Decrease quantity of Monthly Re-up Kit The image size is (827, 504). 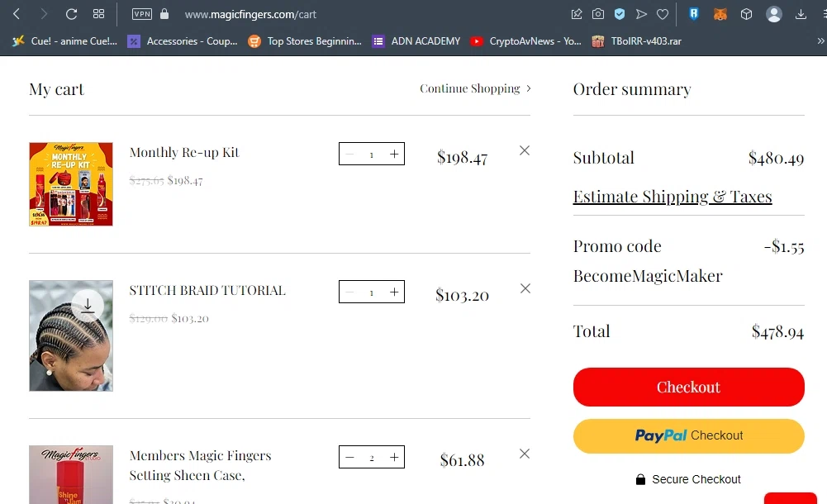point(349,154)
